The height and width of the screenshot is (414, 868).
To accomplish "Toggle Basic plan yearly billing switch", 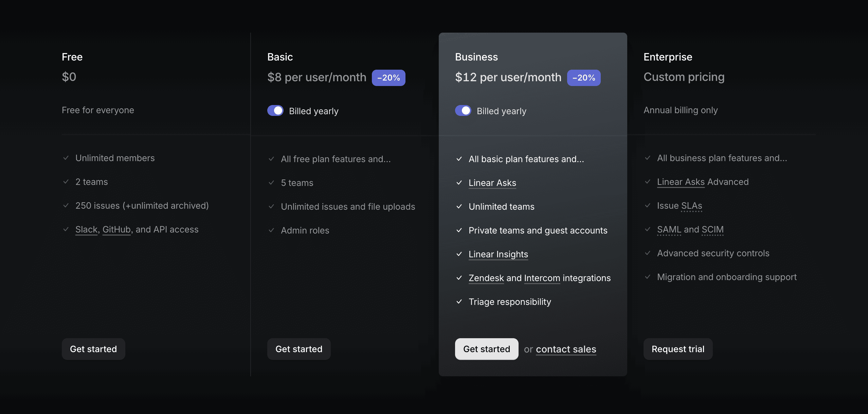I will point(275,111).
